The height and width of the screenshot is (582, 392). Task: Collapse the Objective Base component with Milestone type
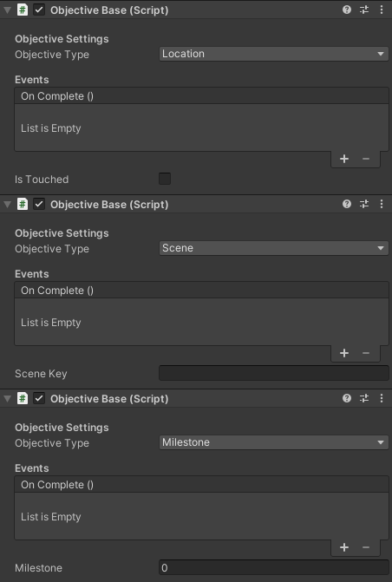(x=7, y=399)
